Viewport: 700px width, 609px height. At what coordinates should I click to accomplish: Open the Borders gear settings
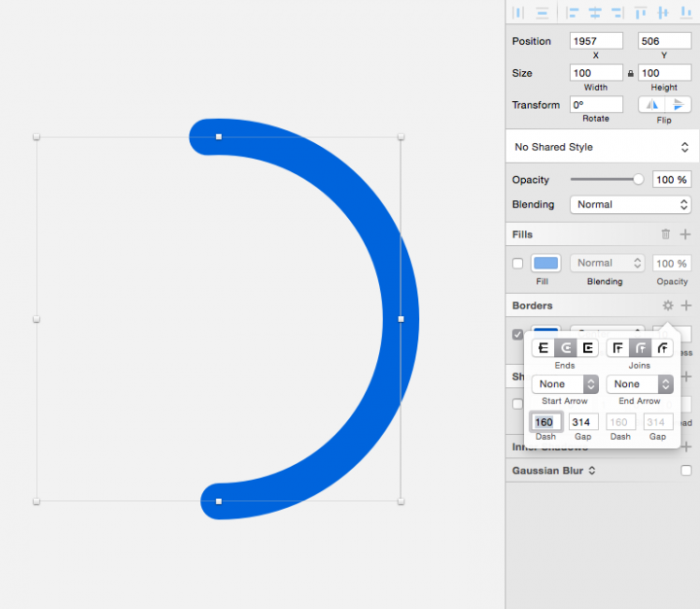coord(668,305)
